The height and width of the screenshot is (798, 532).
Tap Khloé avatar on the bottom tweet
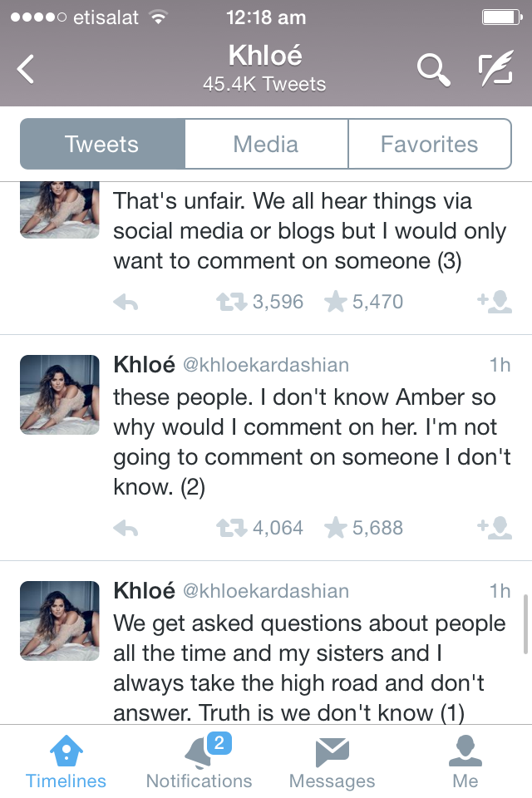point(59,620)
